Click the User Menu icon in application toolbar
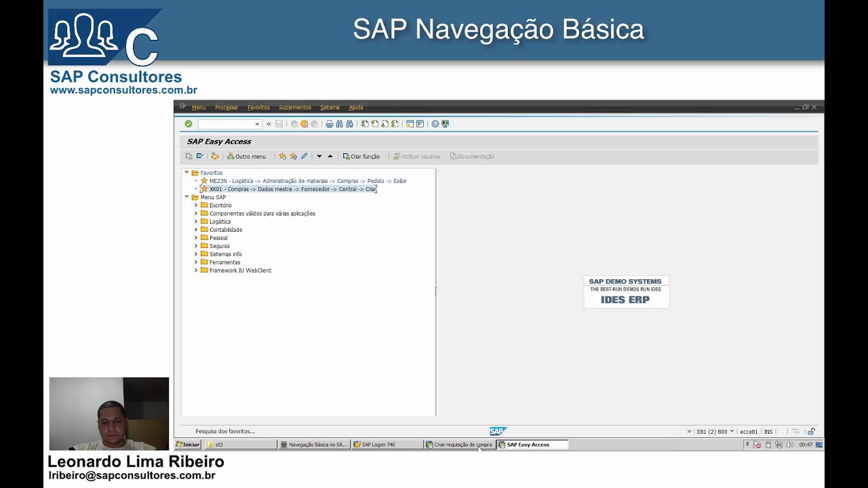 click(189, 157)
